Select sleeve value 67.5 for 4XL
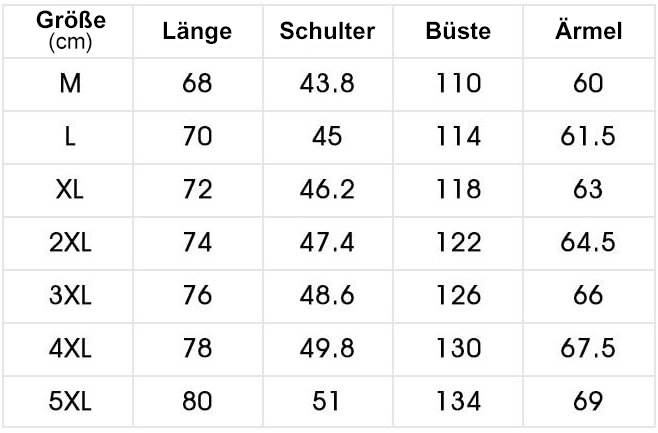Image resolution: width=658 pixels, height=433 pixels. [x=588, y=348]
